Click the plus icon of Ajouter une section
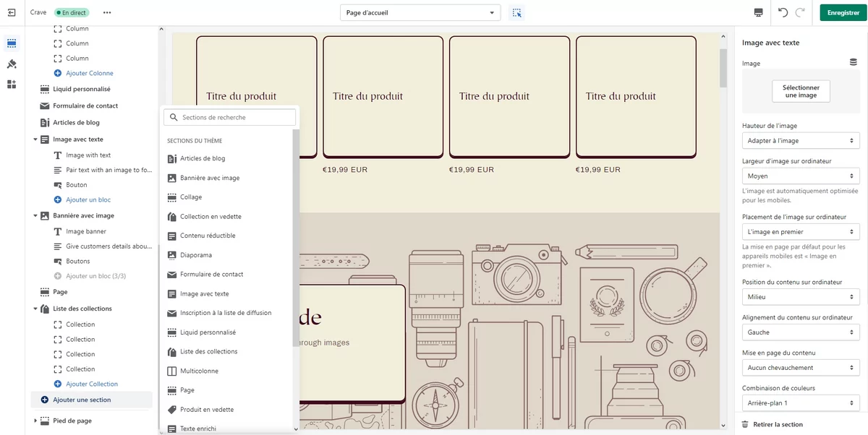Viewport: 868px width, 435px height. point(45,400)
